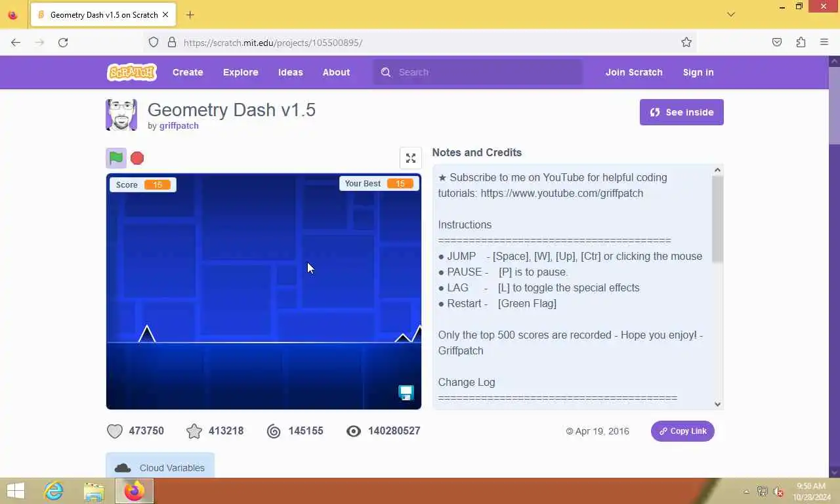
Task: Click the Instructions text in notes
Action: click(465, 224)
